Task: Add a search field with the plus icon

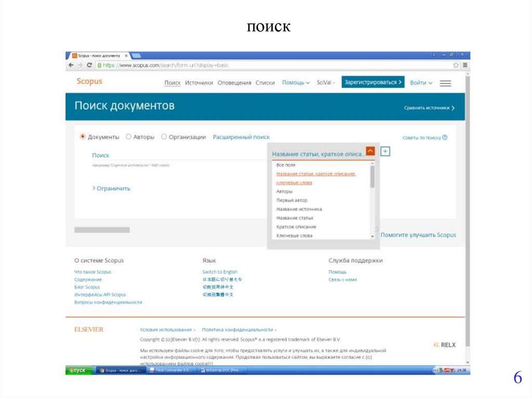Action: [x=385, y=151]
